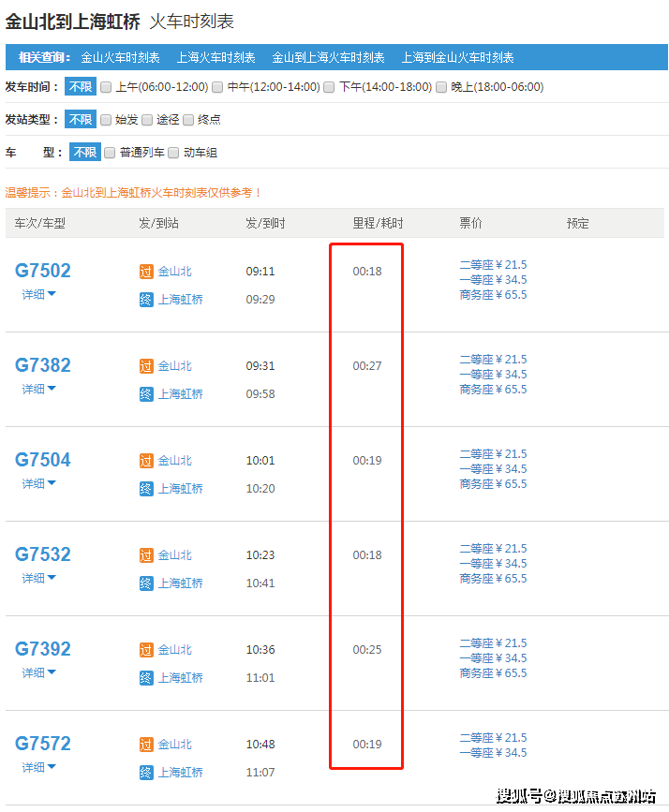The image size is (669, 812).
Task: Select 不限 for 发站类型 filter
Action: (x=80, y=120)
